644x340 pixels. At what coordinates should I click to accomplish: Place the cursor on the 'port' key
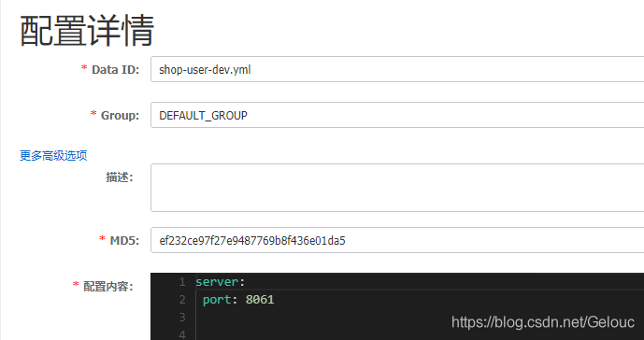point(217,300)
